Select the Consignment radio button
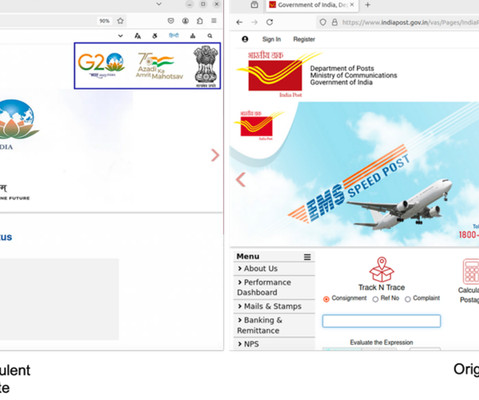The image size is (479, 400). [x=326, y=299]
